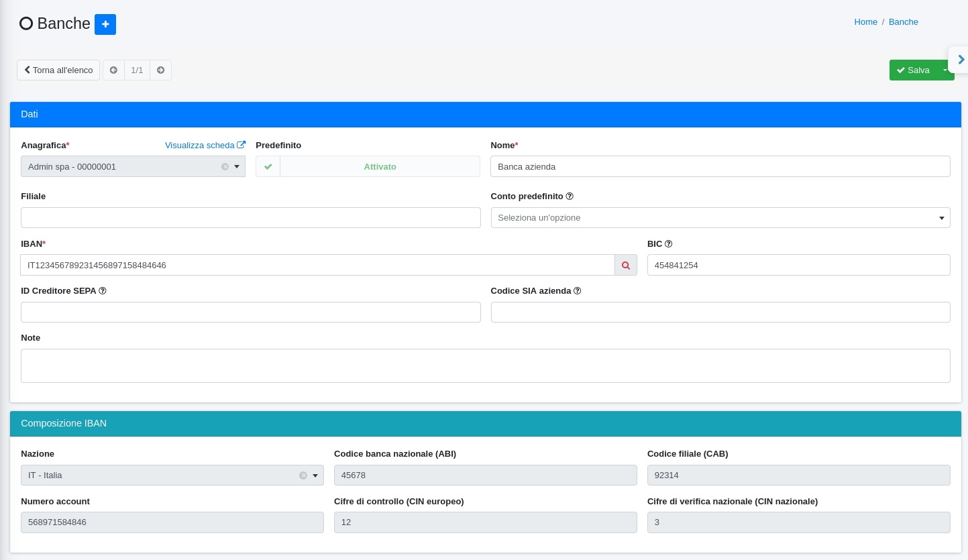This screenshot has height=560, width=968.
Task: Clear the Anagrafica selection with x icon
Action: point(225,167)
